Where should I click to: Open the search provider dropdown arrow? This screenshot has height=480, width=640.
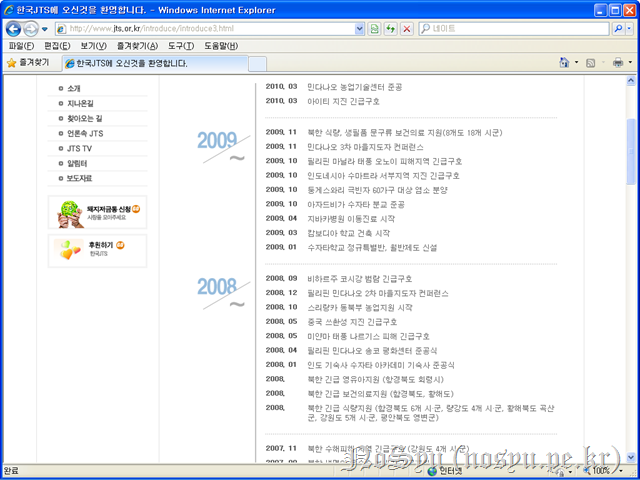point(630,28)
